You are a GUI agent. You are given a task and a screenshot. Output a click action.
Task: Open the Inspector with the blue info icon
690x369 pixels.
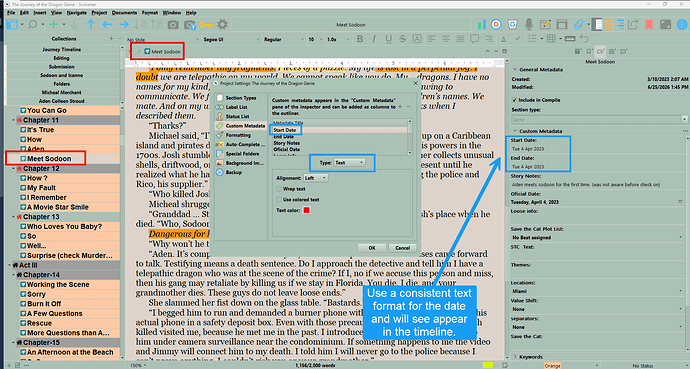(x=682, y=25)
